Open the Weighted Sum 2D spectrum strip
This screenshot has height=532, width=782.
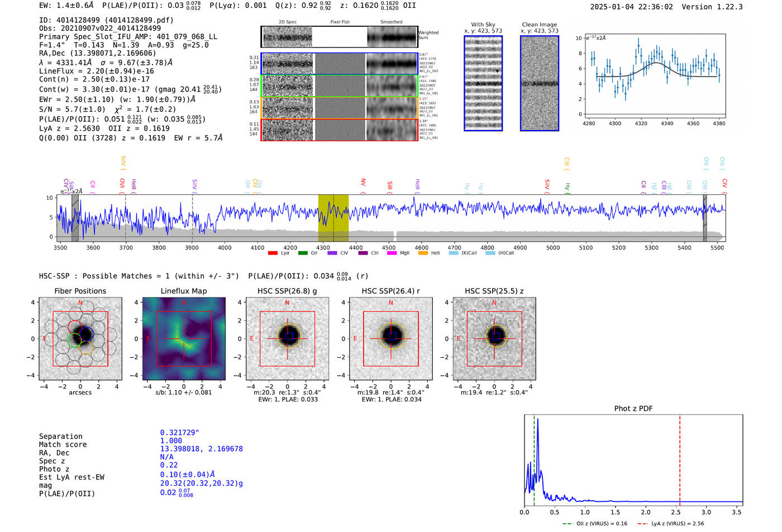340,37
